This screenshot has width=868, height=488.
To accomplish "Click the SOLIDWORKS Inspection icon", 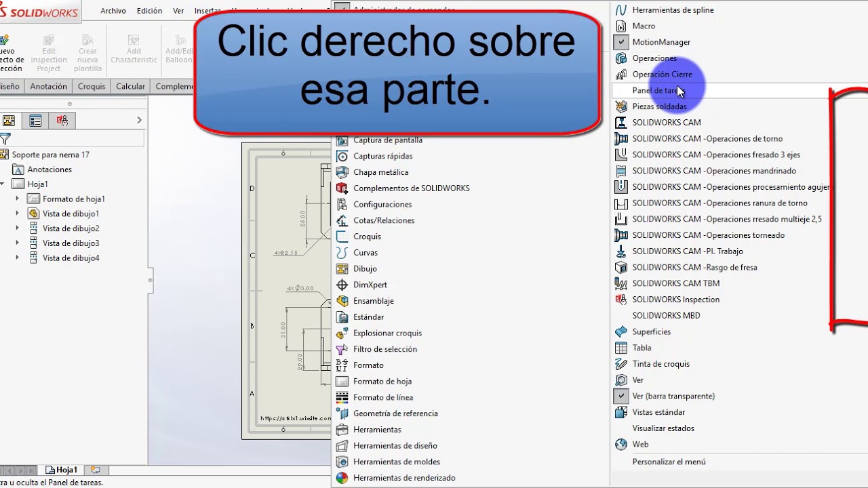I will [620, 300].
